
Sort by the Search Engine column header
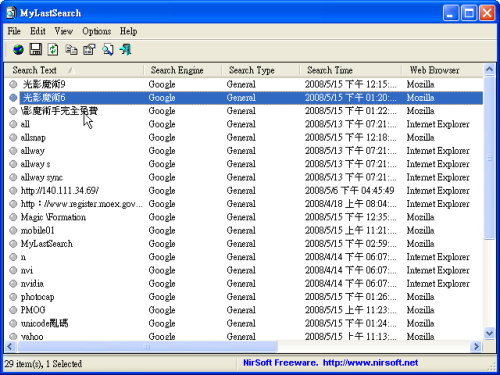tap(182, 70)
